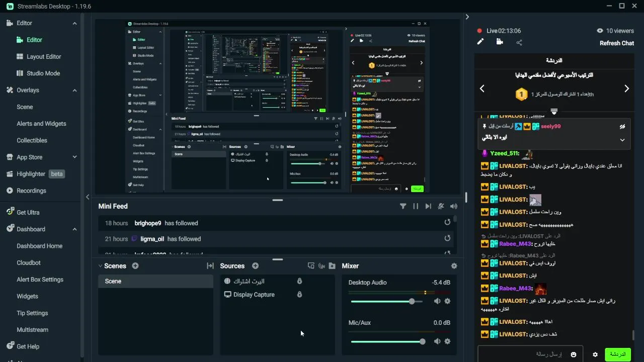Go to previous leaderboard slide in chat
Image resolution: width=644 pixels, height=362 pixels.
click(x=482, y=88)
